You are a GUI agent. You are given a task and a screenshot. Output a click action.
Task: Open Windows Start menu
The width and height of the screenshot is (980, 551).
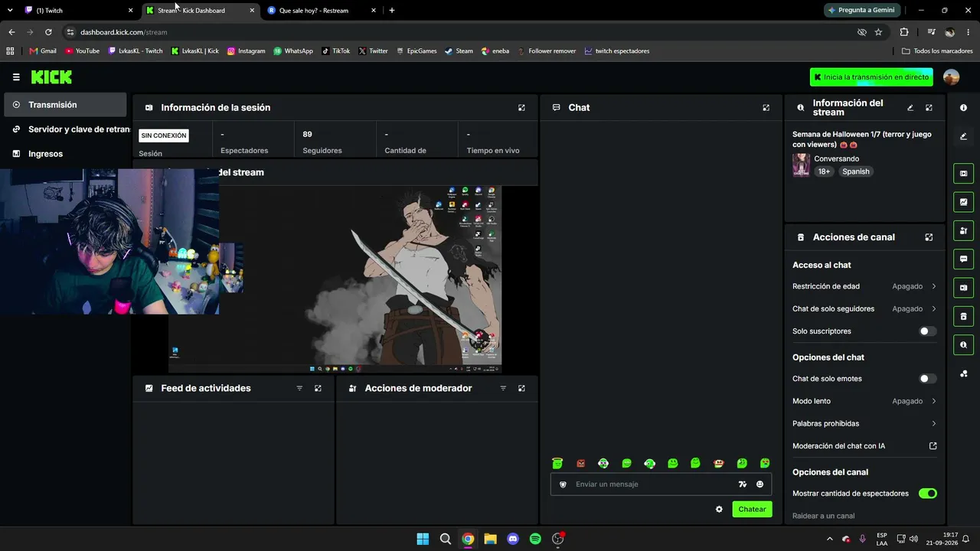(423, 540)
